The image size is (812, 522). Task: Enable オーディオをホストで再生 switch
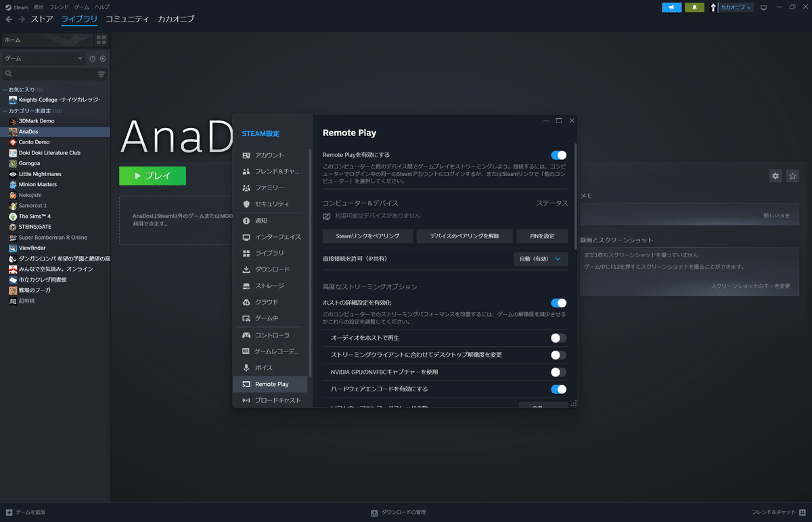(558, 338)
